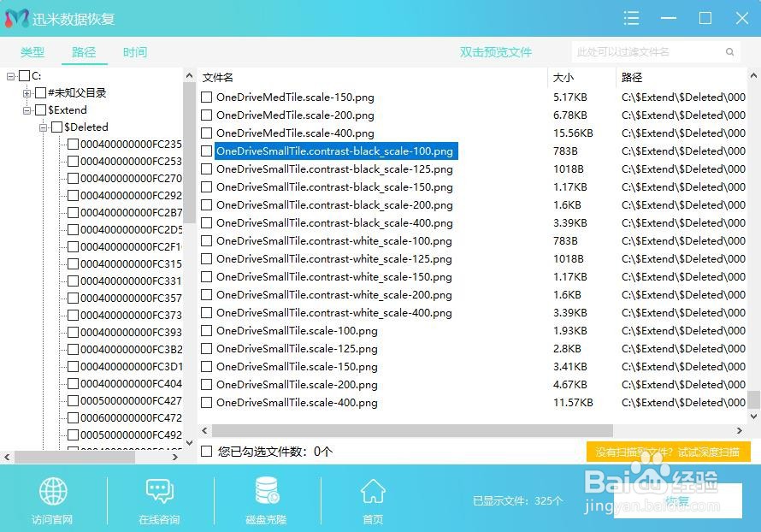Collapse the $Extend tree node

click(x=27, y=110)
